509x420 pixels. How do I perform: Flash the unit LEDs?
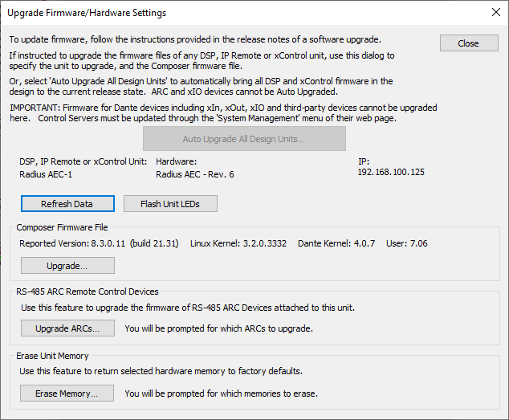(x=170, y=204)
